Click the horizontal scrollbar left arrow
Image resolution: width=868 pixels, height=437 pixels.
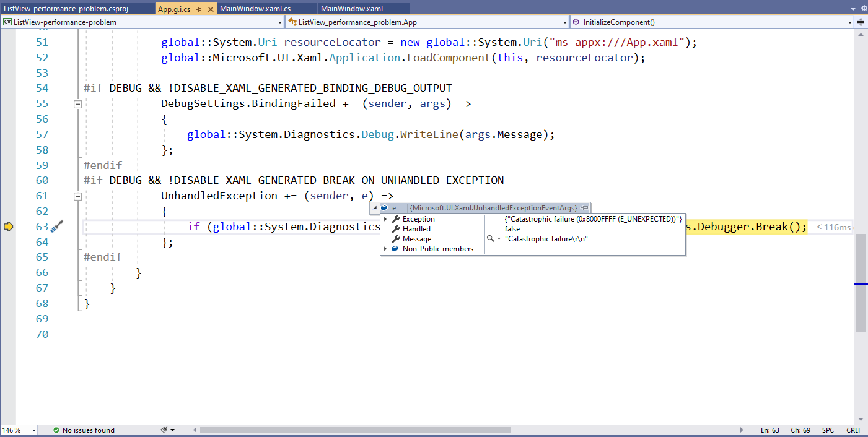click(x=195, y=430)
